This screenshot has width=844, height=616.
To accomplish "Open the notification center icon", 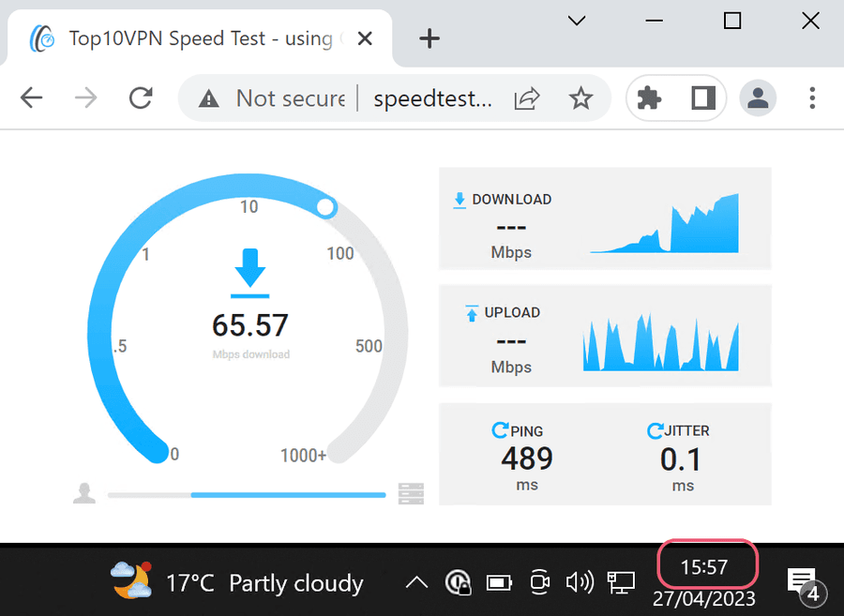I will [801, 583].
